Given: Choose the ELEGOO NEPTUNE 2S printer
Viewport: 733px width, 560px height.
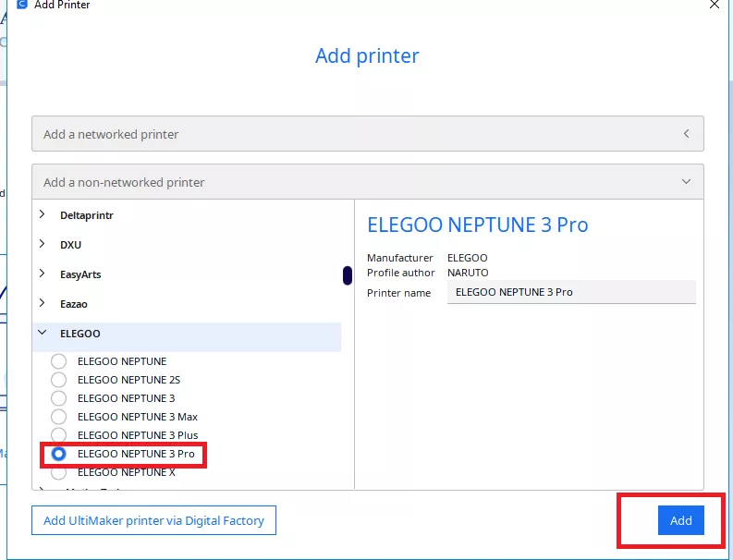Looking at the screenshot, I should click(x=59, y=380).
